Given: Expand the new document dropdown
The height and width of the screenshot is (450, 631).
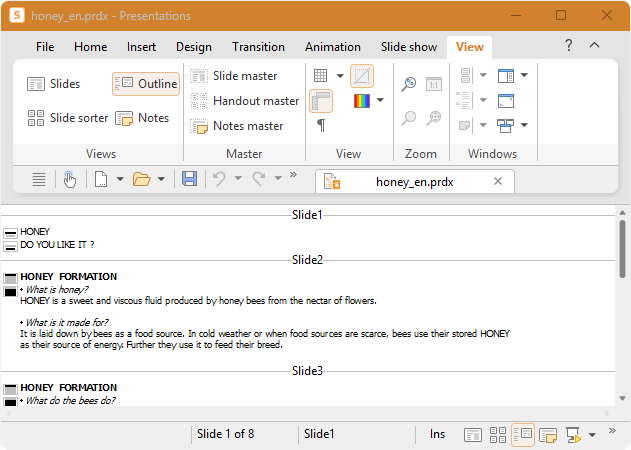Looking at the screenshot, I should [120, 179].
